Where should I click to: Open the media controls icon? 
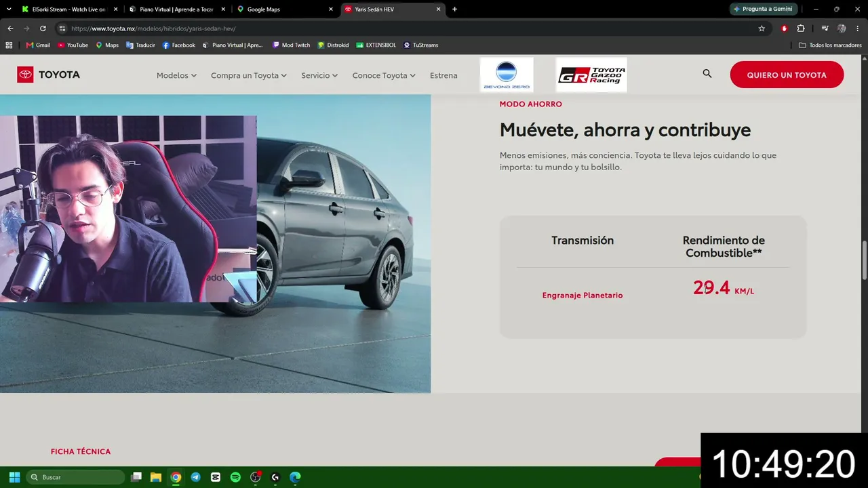click(x=825, y=28)
